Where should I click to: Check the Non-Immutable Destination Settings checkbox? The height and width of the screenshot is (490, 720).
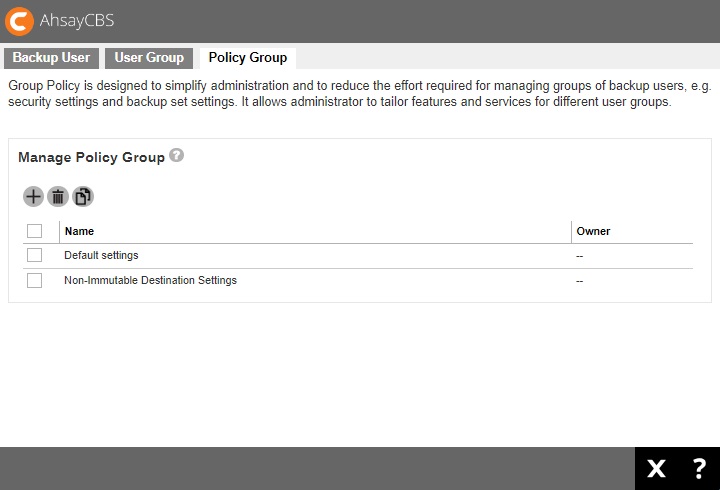[34, 280]
